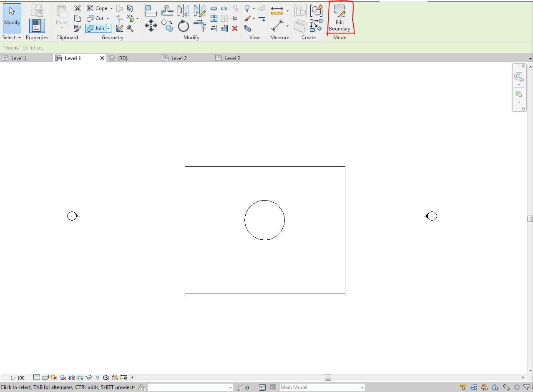The image size is (533, 392).
Task: Select Mirror - Pick Axis tool
Action: (x=184, y=10)
